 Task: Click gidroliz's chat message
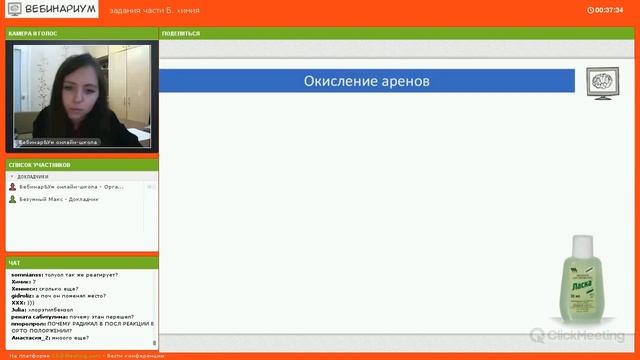tap(58, 296)
